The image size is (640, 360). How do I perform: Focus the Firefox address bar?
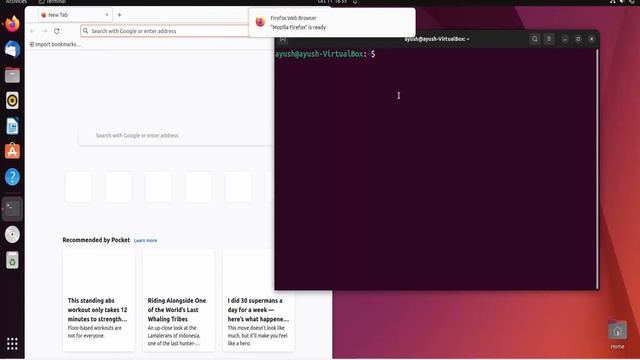(x=164, y=31)
